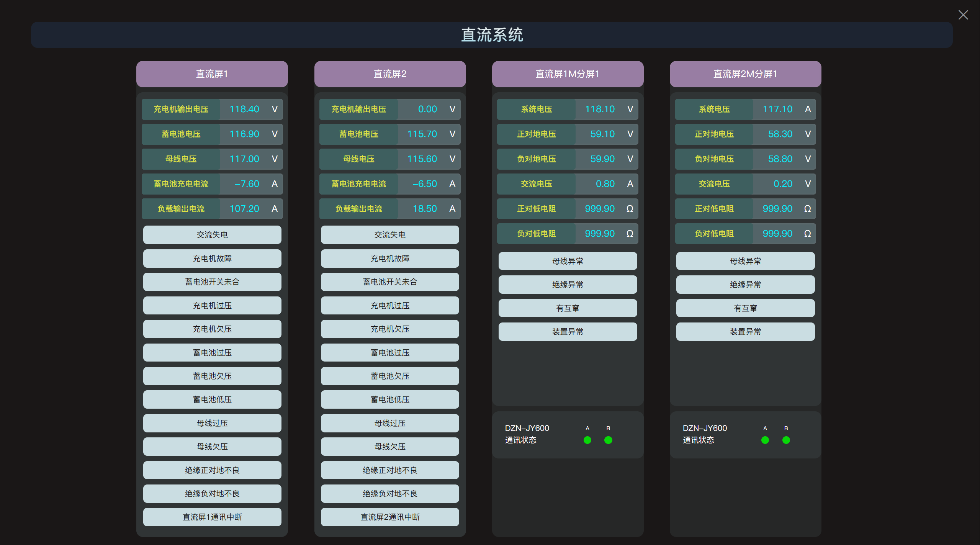This screenshot has height=545, width=980.
Task: Click 充电机故障 alarm in 直流屏2
Action: click(x=390, y=259)
